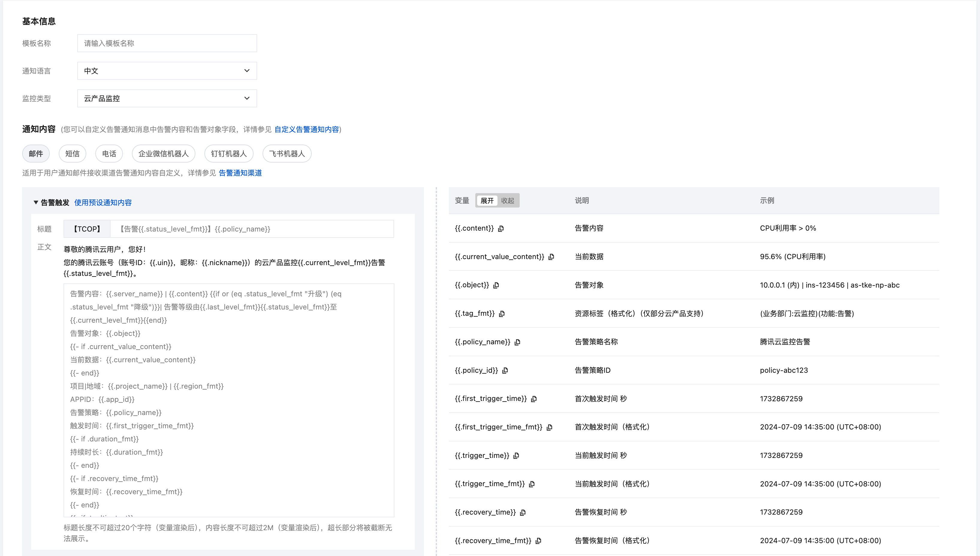Switch variable list to 展开 mode

(487, 201)
